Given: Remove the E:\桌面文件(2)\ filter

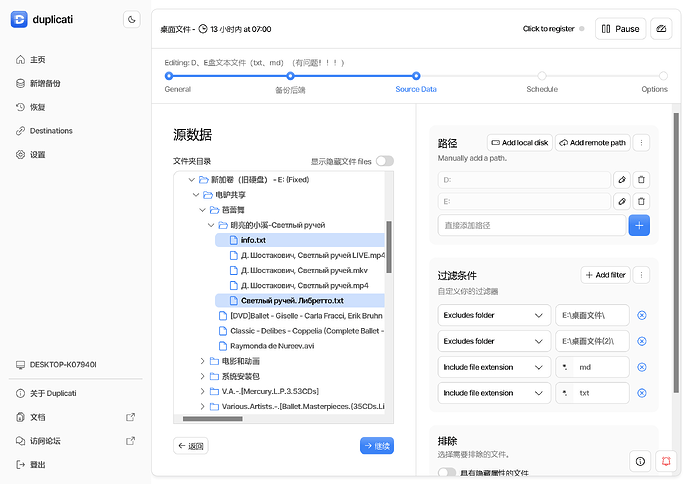Looking at the screenshot, I should pyautogui.click(x=642, y=341).
